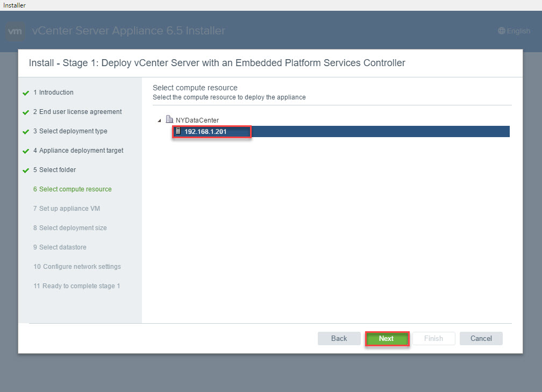Viewport: 542px width, 392px height.
Task: Click the host server icon beside 192.168.1.201
Action: [x=178, y=131]
